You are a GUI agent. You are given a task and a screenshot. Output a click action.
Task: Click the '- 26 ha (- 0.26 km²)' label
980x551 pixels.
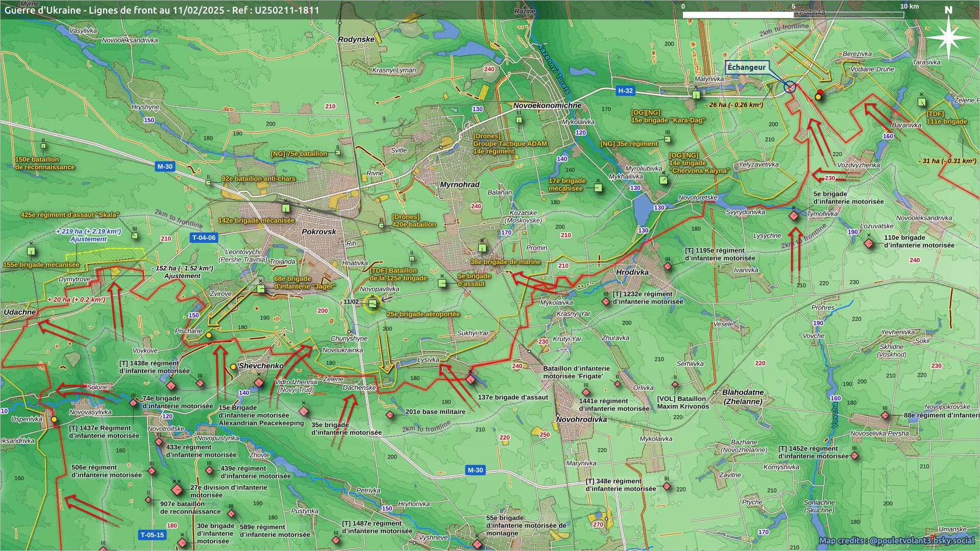(734, 105)
